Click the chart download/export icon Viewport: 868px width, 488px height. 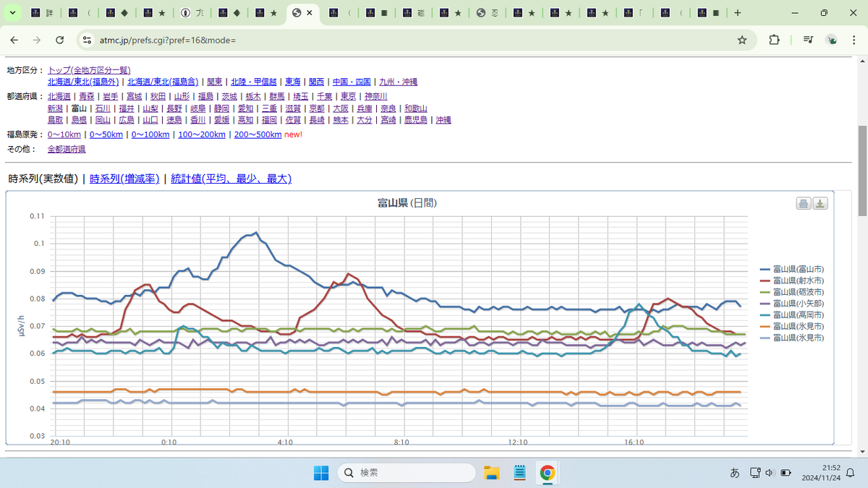[x=820, y=203]
